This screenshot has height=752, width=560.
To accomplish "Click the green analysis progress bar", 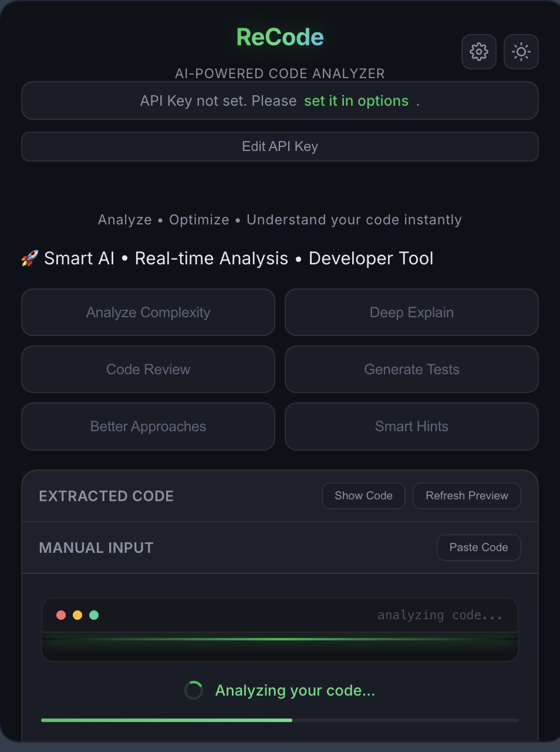I will point(167,720).
